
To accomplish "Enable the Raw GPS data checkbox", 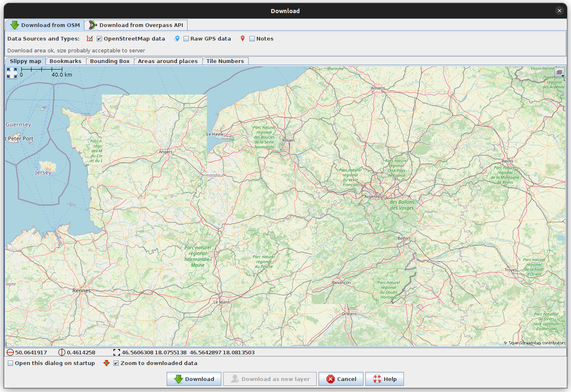I will coord(186,39).
